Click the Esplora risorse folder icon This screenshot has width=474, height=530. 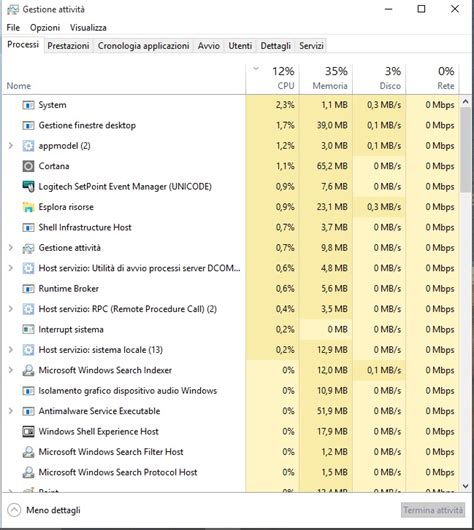pos(28,207)
